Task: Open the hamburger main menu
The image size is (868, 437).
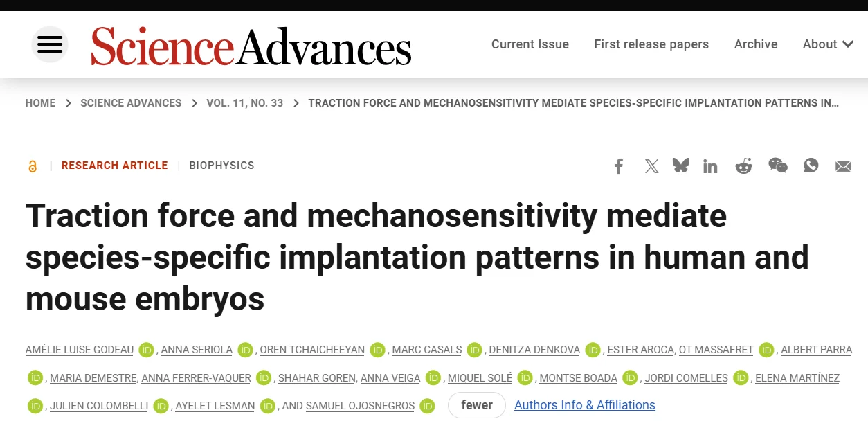Action: (50, 45)
